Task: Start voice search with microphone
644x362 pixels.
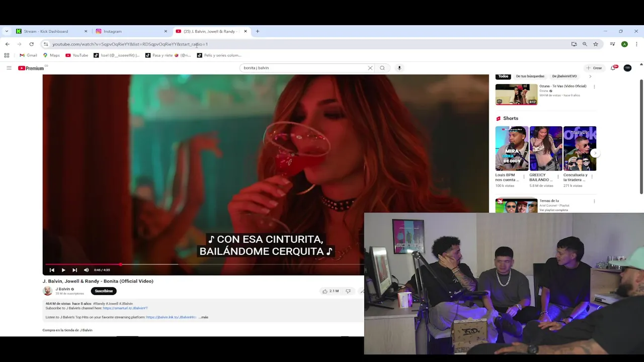Action: point(399,68)
